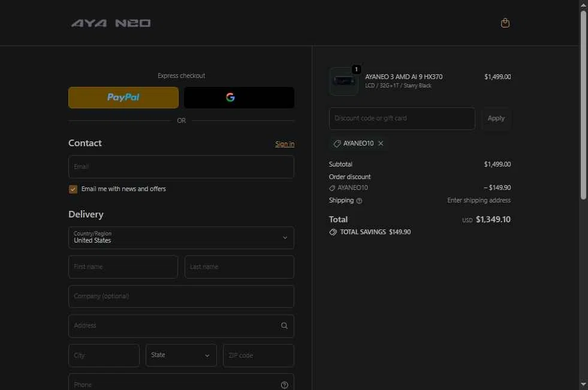Click the scrollbar down arrow
The image size is (588, 390).
point(583,385)
